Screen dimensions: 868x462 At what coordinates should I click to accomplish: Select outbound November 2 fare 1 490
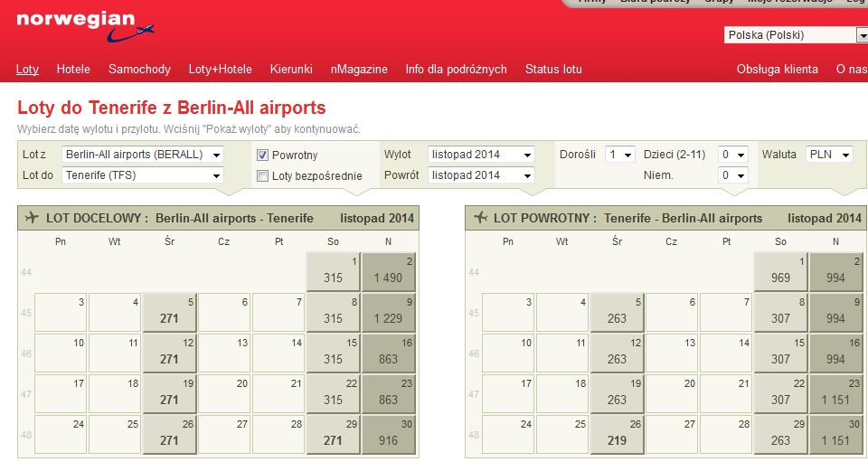pos(388,272)
